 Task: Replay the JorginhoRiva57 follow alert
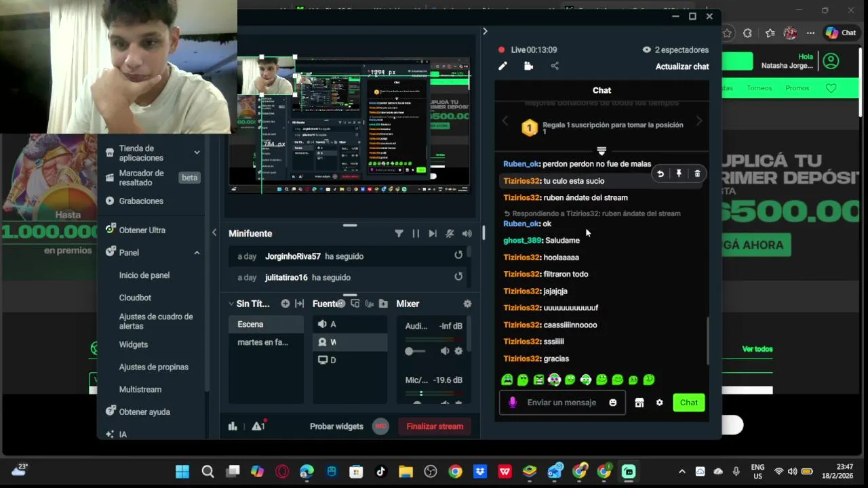pos(458,256)
